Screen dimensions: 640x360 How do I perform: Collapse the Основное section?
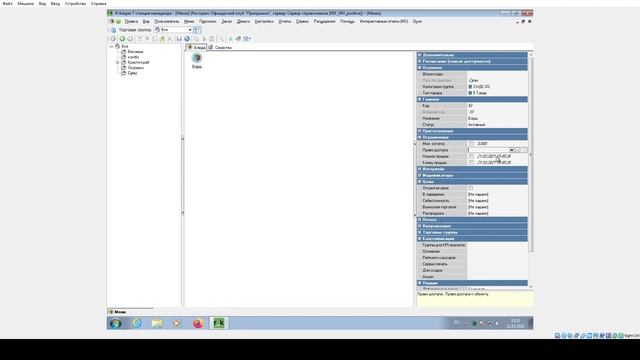(419, 68)
